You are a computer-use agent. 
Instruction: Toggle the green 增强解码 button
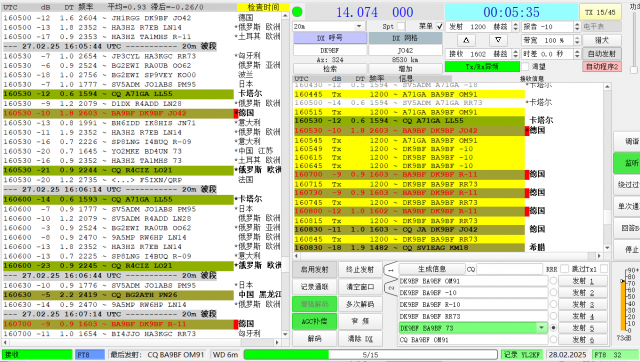tap(314, 304)
